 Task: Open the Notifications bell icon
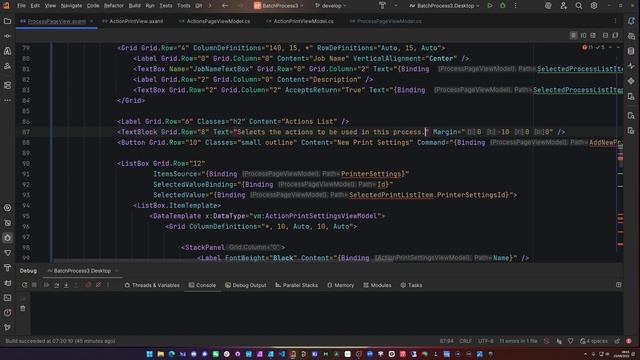(x=631, y=21)
